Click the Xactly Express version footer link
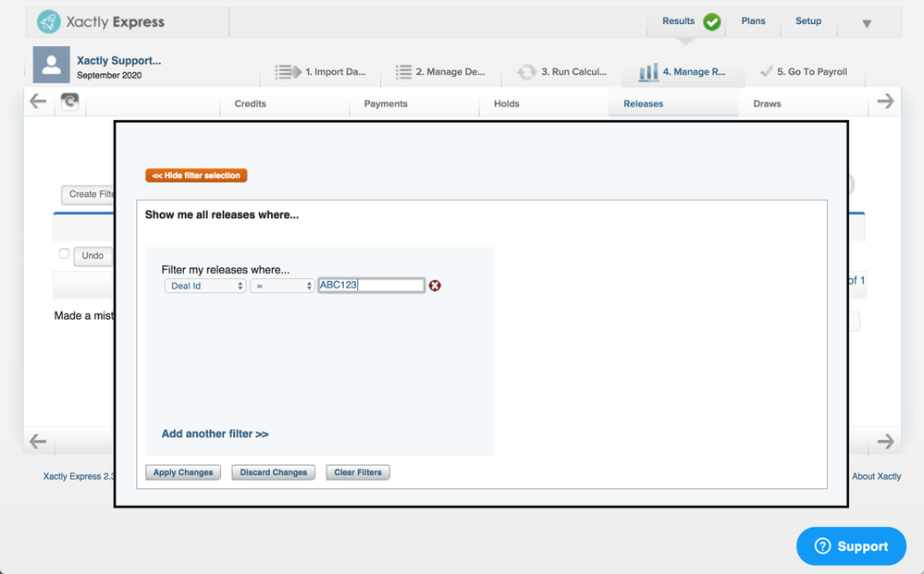Viewport: 924px width, 574px height. point(79,476)
